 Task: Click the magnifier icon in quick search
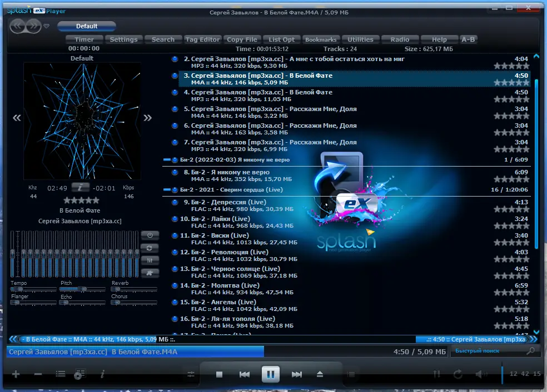coord(531,351)
